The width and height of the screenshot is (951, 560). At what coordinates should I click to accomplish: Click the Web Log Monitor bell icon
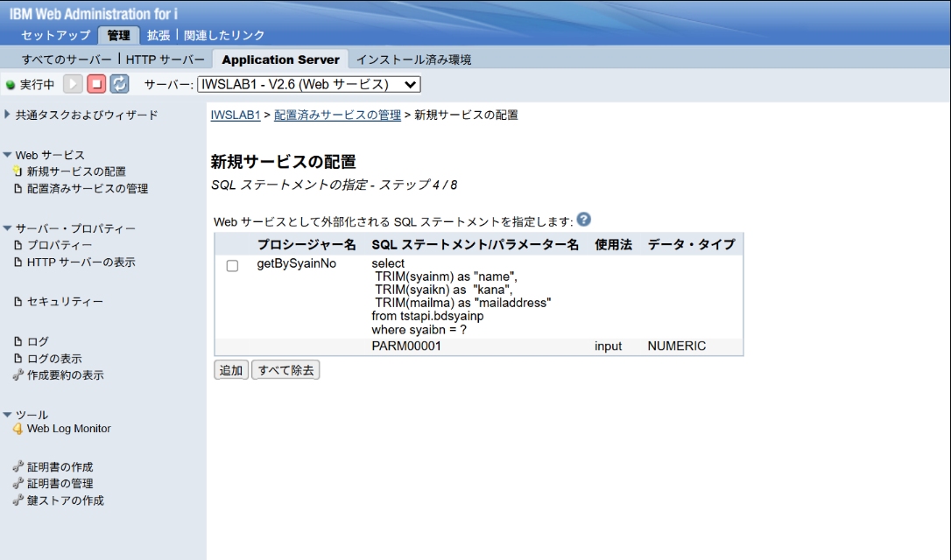(18, 429)
